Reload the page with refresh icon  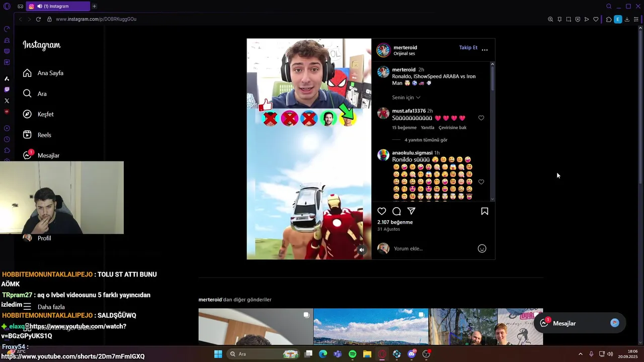[x=38, y=19]
